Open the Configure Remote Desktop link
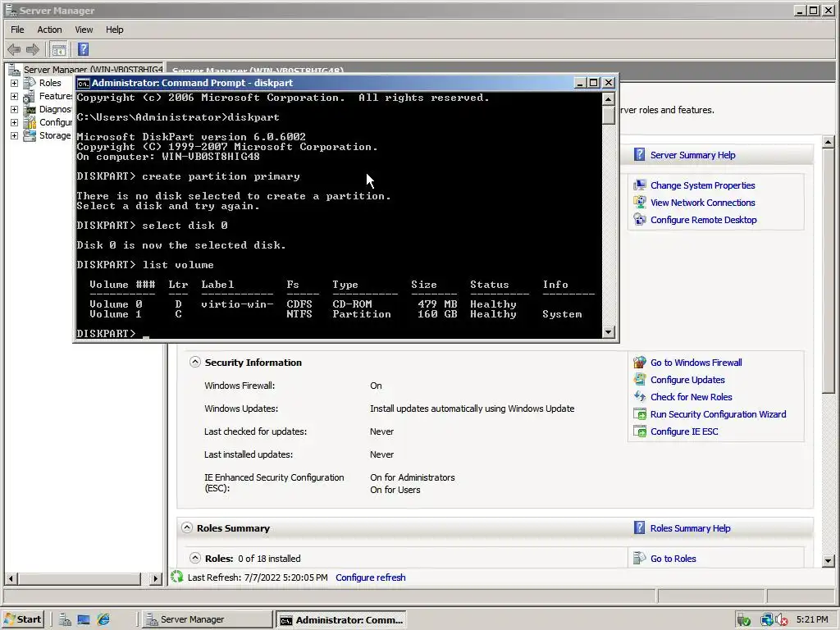This screenshot has width=840, height=630. (703, 220)
